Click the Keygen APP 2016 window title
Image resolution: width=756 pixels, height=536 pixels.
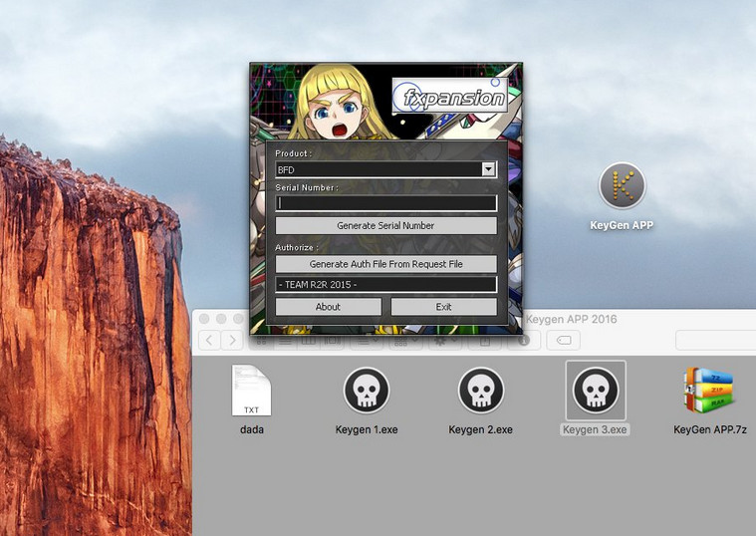pos(572,319)
